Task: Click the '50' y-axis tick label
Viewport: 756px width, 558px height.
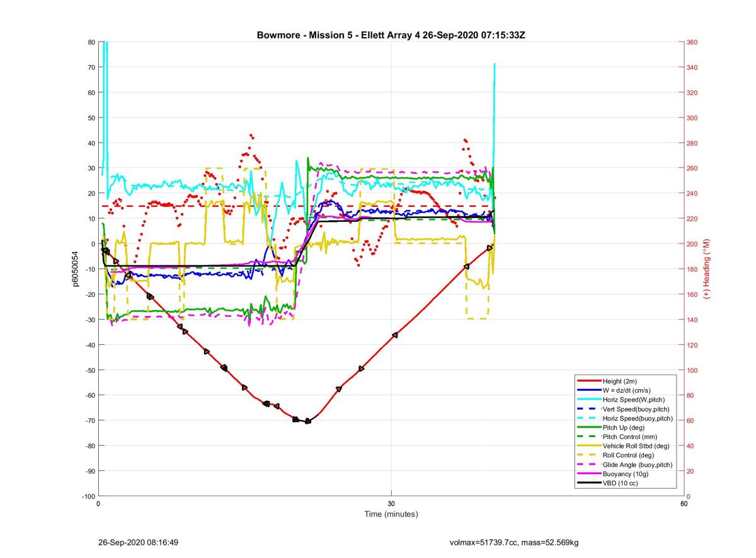Action: [x=91, y=118]
